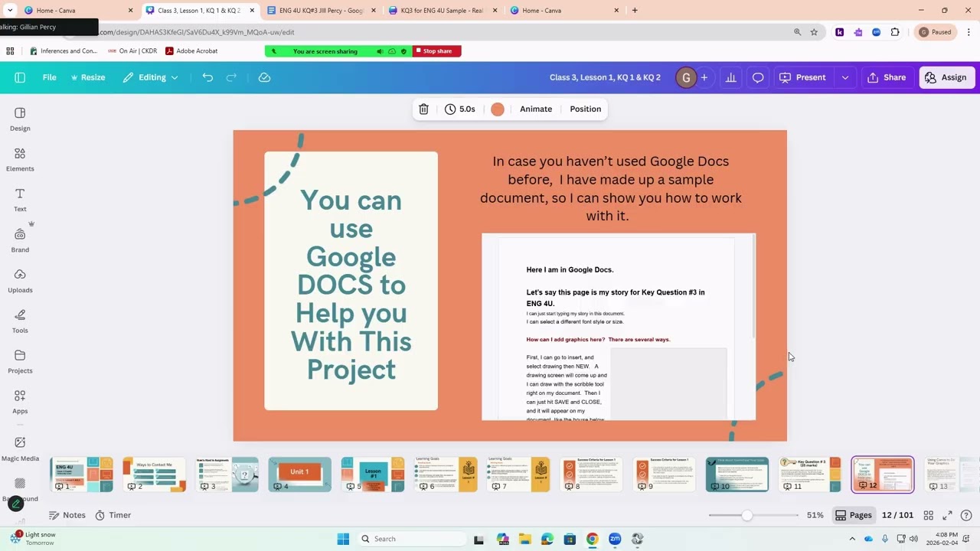
Task: Open Inferences and Con... bookmark
Action: coord(64,51)
